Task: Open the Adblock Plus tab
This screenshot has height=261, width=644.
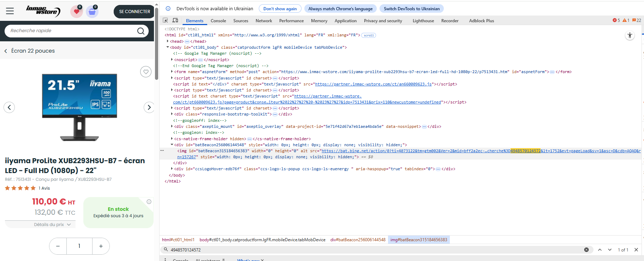Action: [482, 21]
